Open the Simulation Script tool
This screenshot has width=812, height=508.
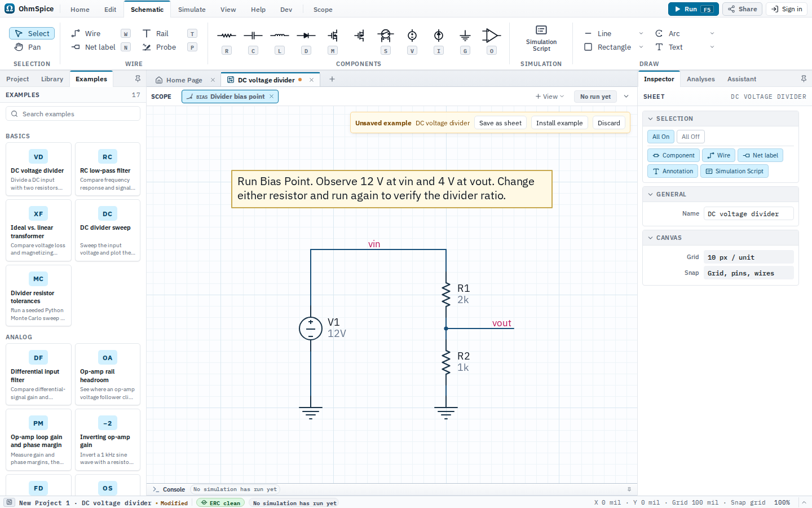[x=541, y=38]
